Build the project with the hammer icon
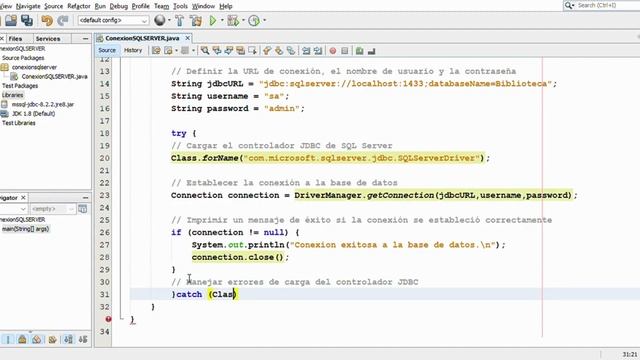 point(179,20)
